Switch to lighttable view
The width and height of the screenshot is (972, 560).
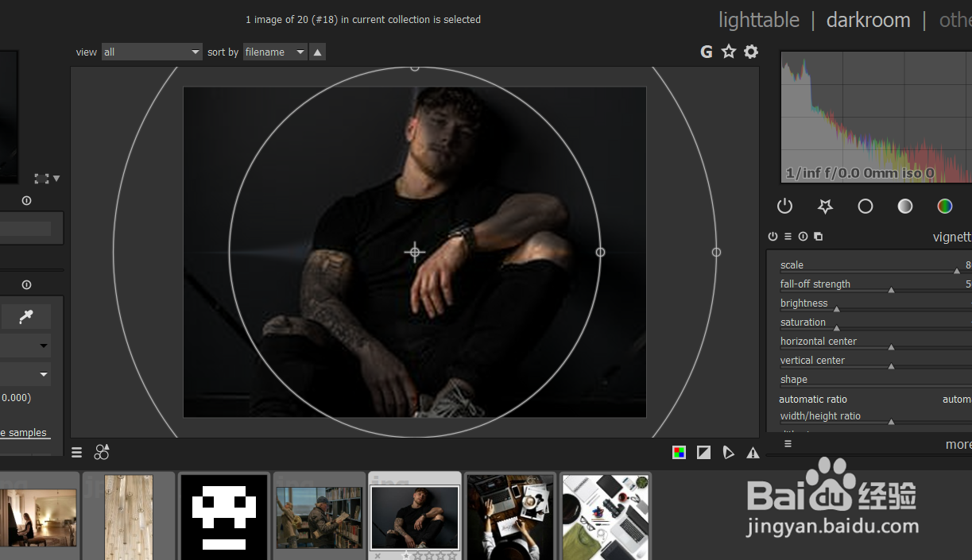pos(759,20)
